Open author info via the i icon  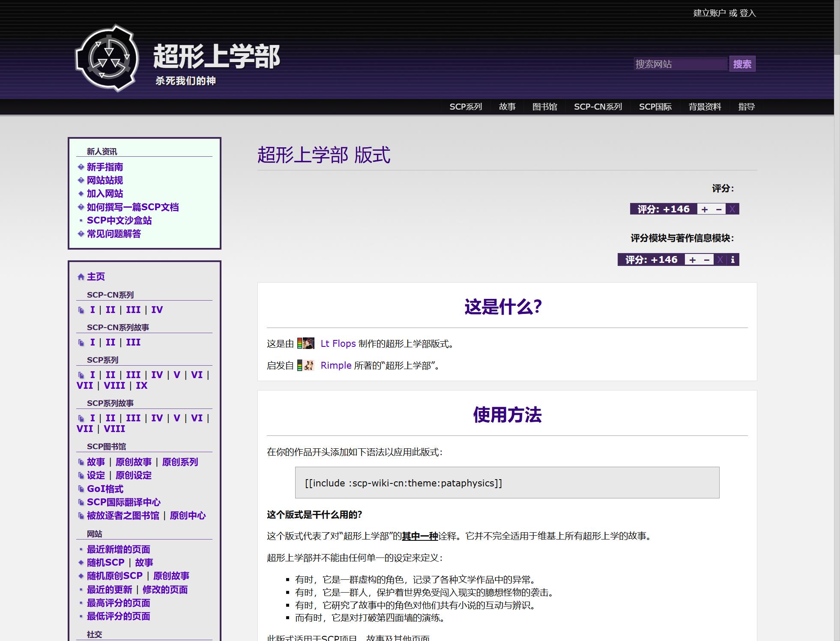(733, 260)
